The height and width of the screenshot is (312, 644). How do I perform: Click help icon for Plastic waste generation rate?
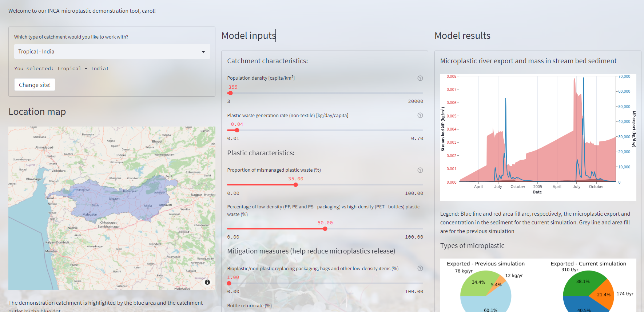pyautogui.click(x=420, y=115)
